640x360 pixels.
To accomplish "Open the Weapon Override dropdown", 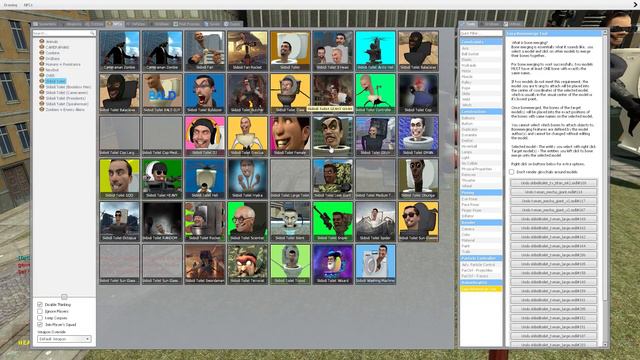I will 64,339.
